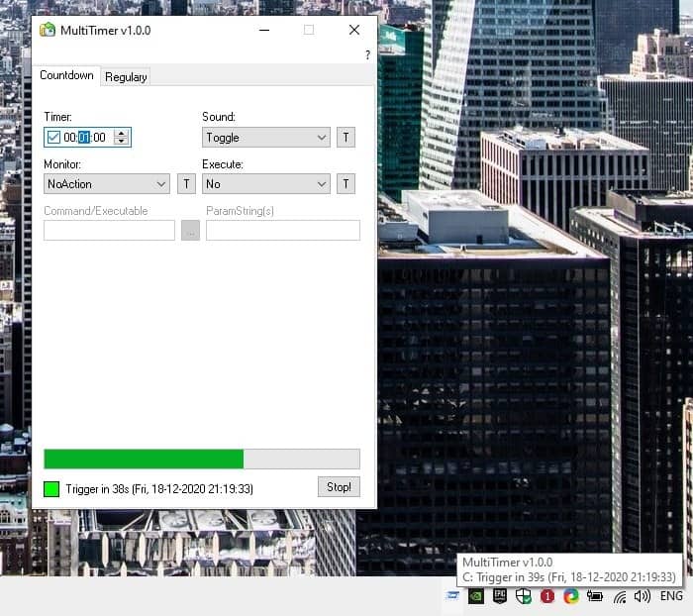Expand the Sound dropdown showing Toggle
This screenshot has width=693, height=616.
coord(266,138)
